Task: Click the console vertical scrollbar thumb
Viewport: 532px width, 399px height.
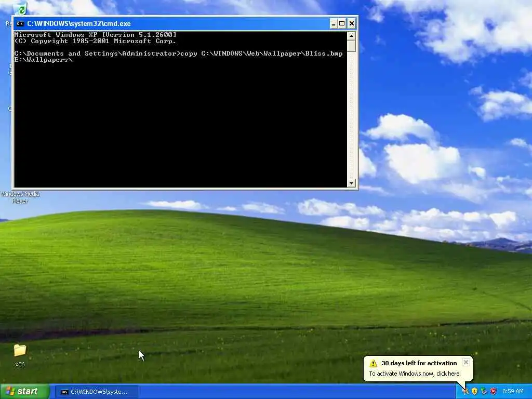Action: click(351, 46)
